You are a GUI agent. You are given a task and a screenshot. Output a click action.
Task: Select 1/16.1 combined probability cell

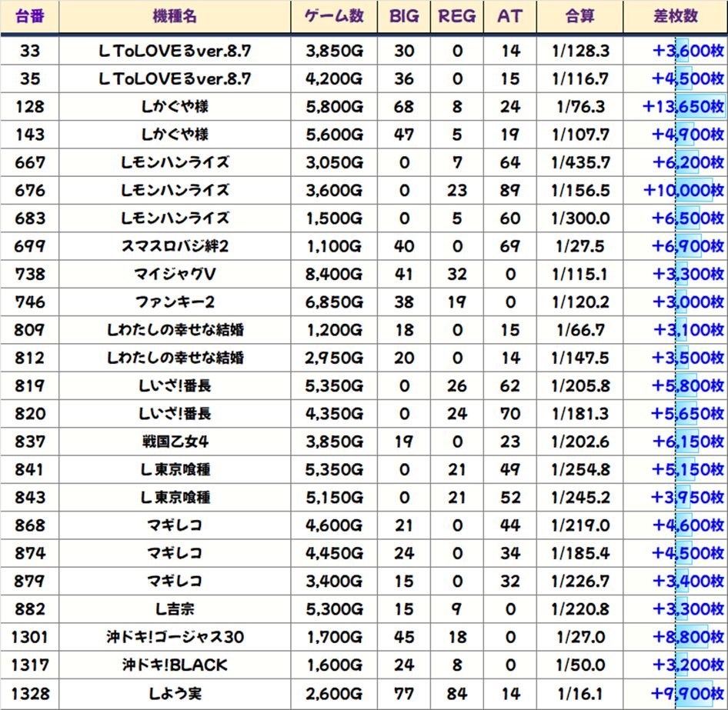pyautogui.click(x=580, y=694)
